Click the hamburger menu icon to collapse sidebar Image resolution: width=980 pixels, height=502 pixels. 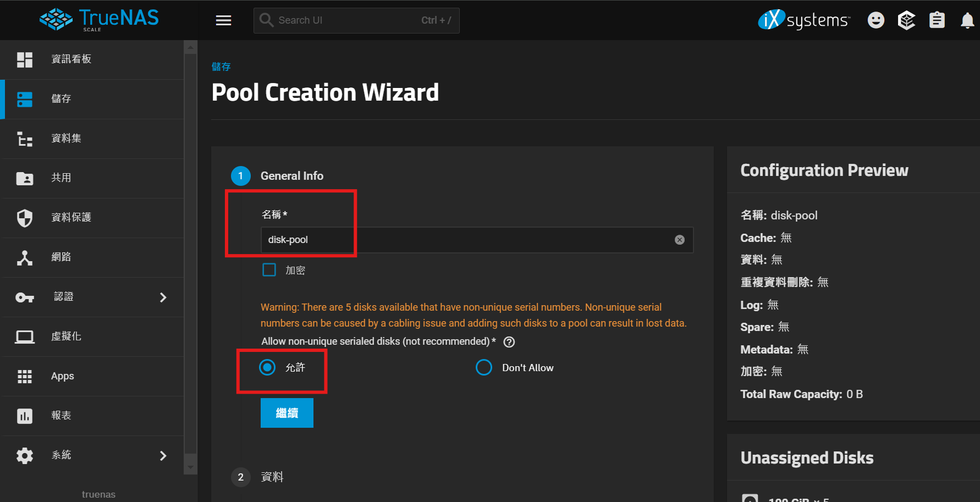223,20
